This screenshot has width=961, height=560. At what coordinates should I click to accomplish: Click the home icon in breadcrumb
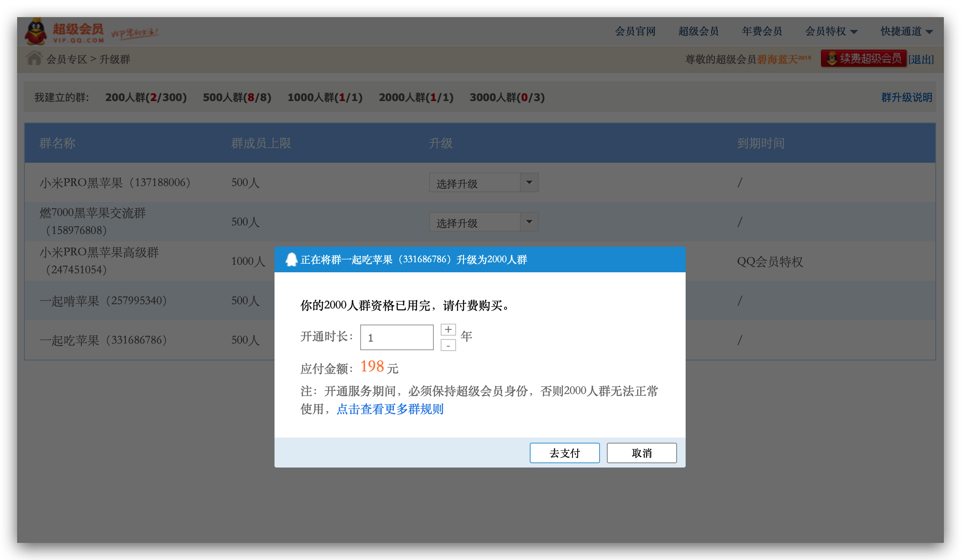(x=34, y=58)
